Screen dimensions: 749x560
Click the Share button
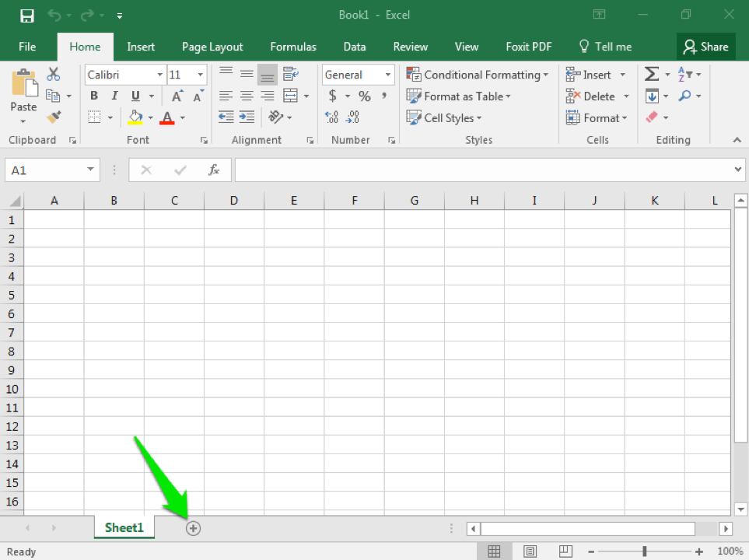pyautogui.click(x=705, y=47)
